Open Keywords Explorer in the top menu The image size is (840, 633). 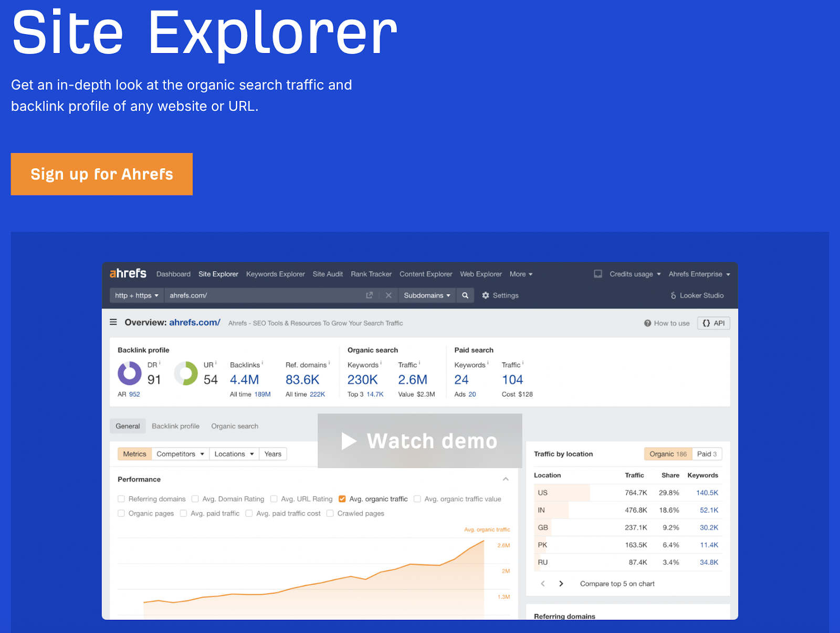(276, 274)
